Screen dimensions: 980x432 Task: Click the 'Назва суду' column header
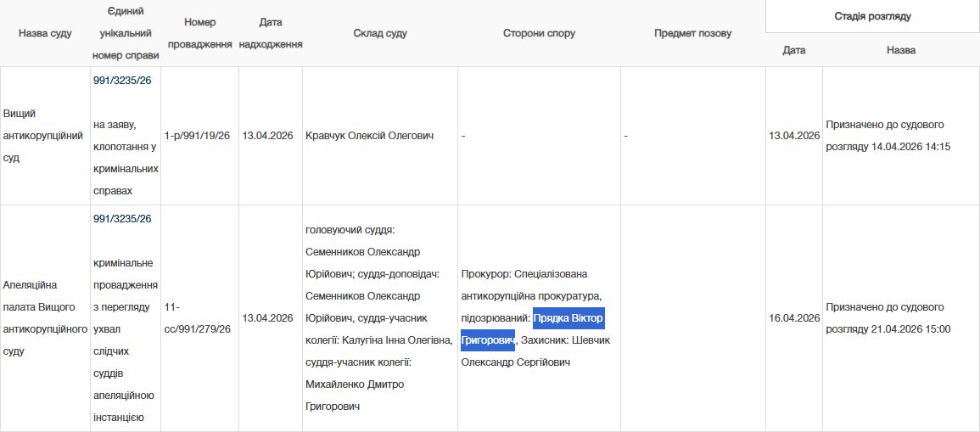45,33
